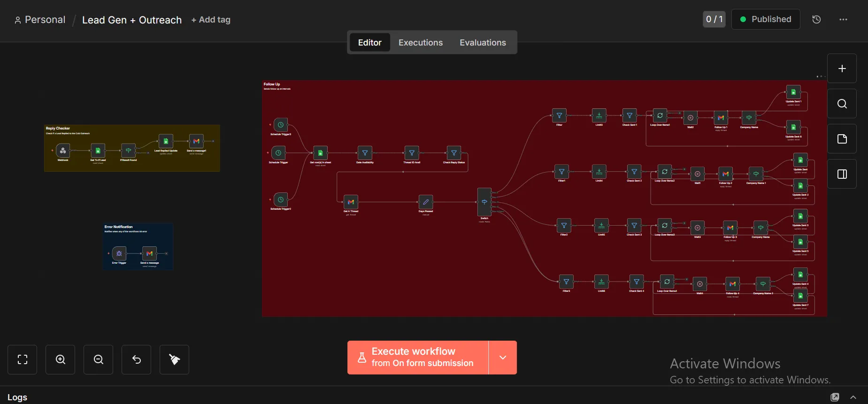
Task: Switch to the Executions tab
Action: click(x=421, y=42)
